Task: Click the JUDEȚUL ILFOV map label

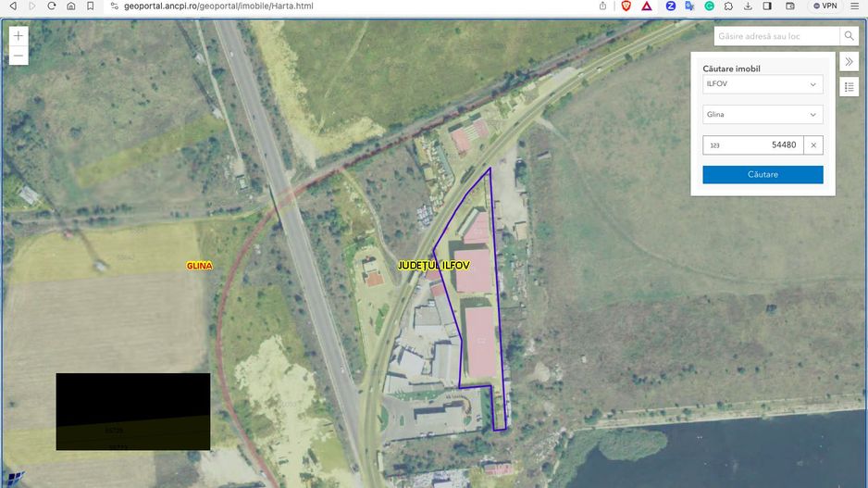Action: pos(434,266)
